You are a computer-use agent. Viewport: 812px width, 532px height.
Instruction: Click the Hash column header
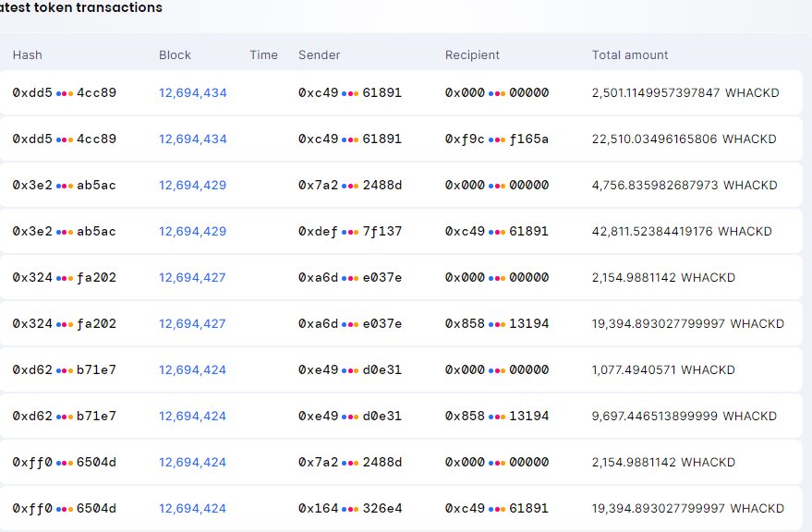(x=28, y=54)
